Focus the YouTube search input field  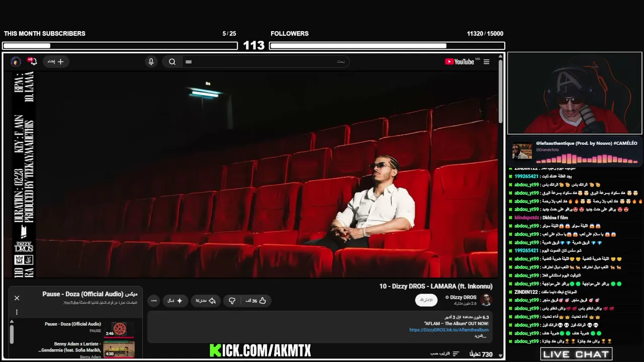[265, 61]
